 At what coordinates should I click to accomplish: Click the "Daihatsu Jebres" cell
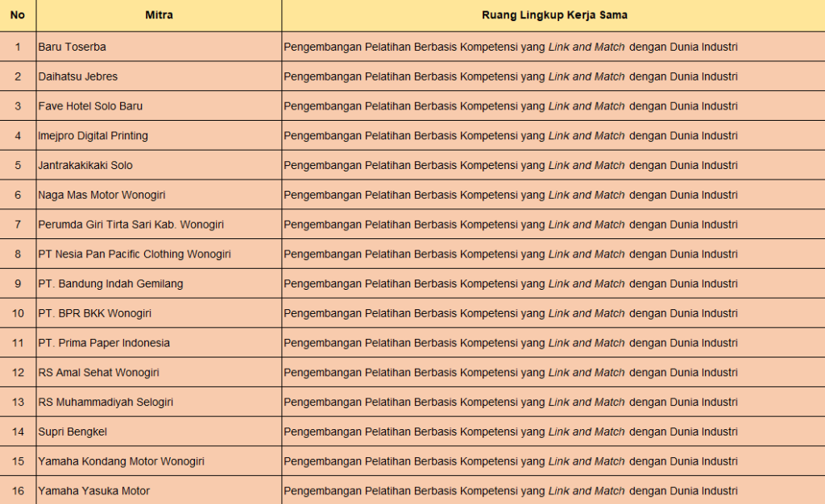click(159, 76)
